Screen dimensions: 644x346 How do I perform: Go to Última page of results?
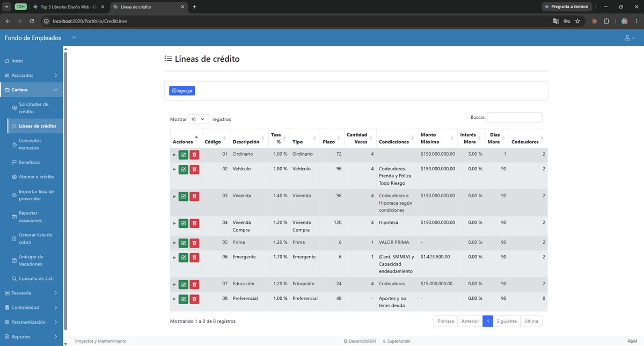coord(531,321)
